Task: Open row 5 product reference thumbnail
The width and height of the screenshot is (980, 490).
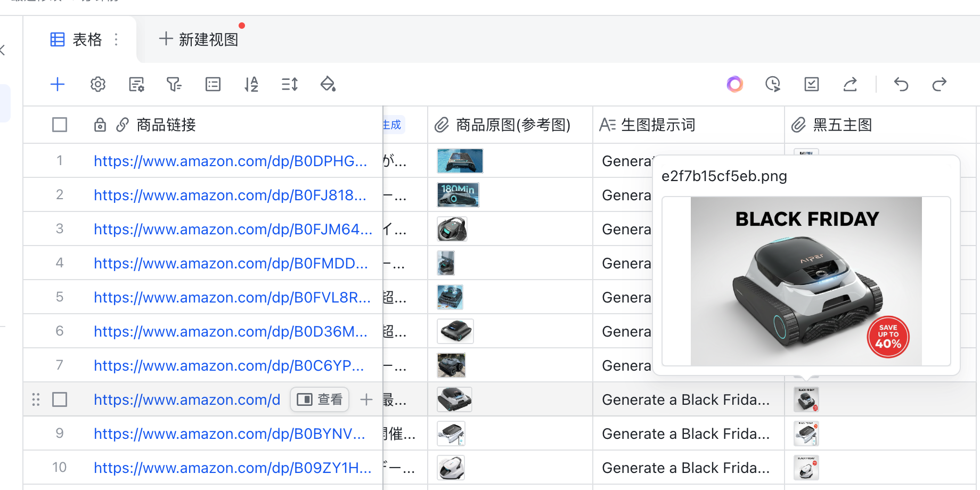Action: pyautogui.click(x=450, y=297)
